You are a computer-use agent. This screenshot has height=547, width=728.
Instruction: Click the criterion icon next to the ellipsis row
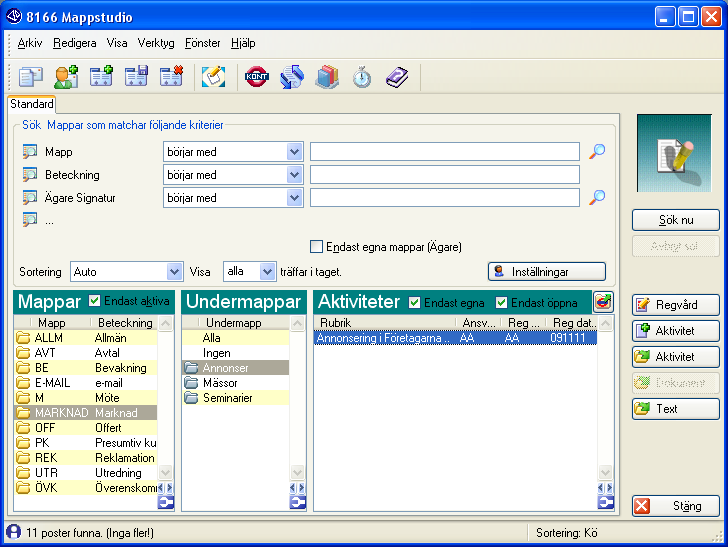(x=30, y=219)
